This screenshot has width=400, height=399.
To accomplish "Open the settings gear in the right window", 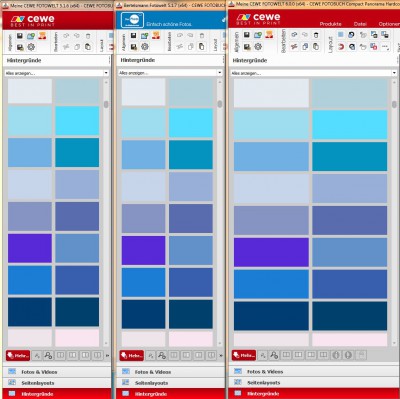I will pos(258,47).
